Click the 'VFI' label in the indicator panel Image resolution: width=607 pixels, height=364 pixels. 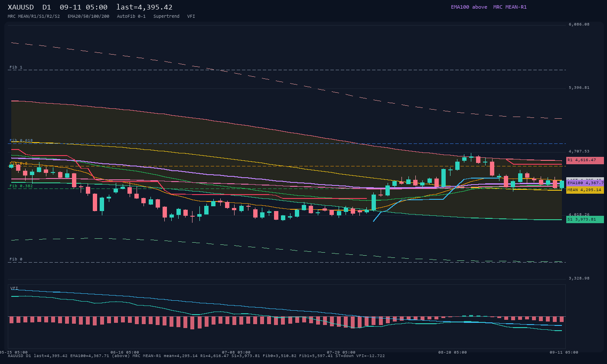pyautogui.click(x=14, y=288)
